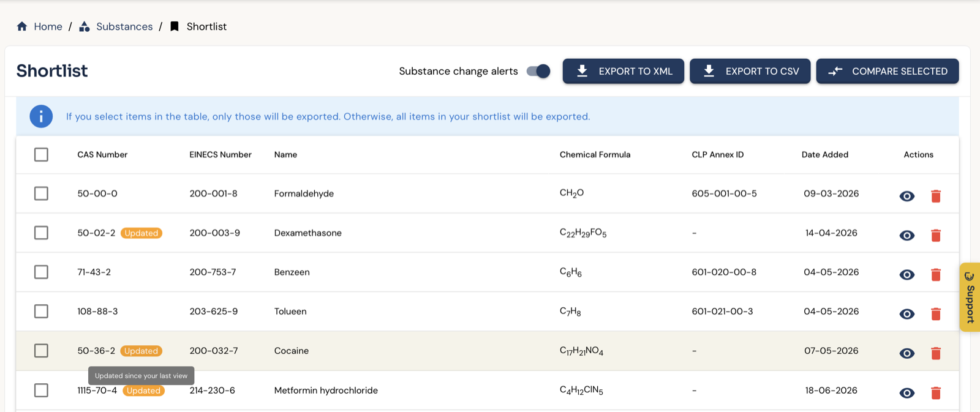View details for Formaldehyde via eye icon
The height and width of the screenshot is (412, 980).
[x=907, y=196]
